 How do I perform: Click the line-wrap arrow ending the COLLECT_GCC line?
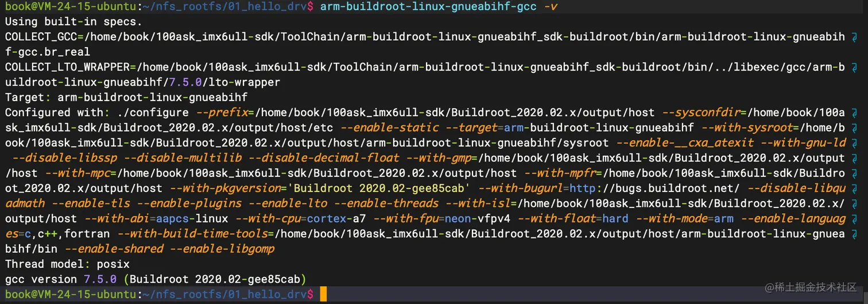point(855,37)
